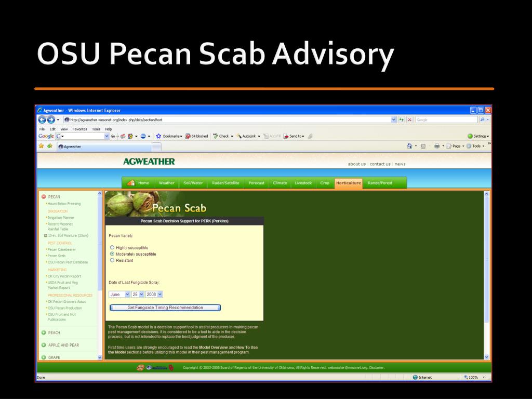Open the File menu
The width and height of the screenshot is (532, 399).
point(42,129)
